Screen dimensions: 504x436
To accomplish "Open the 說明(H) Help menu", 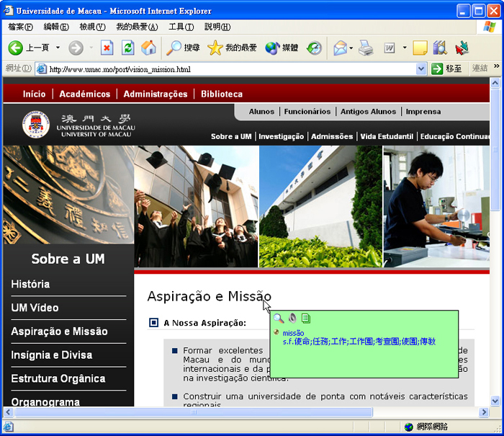I will 217,27.
